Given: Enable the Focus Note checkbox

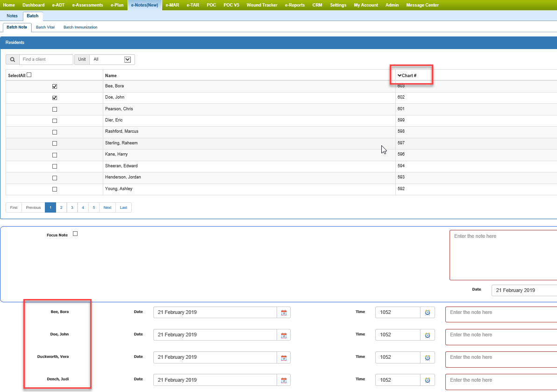Looking at the screenshot, I should point(75,234).
